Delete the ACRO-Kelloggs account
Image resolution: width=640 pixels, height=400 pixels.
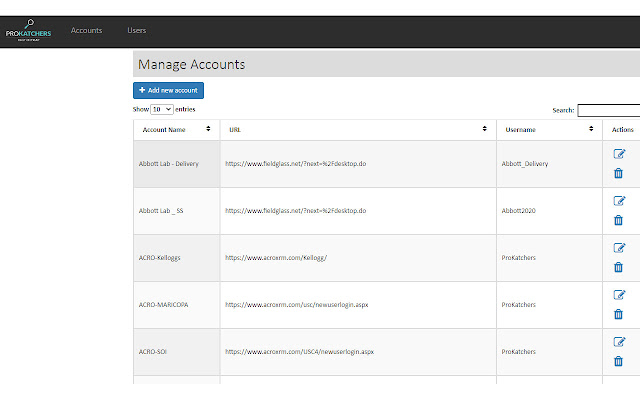pos(618,267)
